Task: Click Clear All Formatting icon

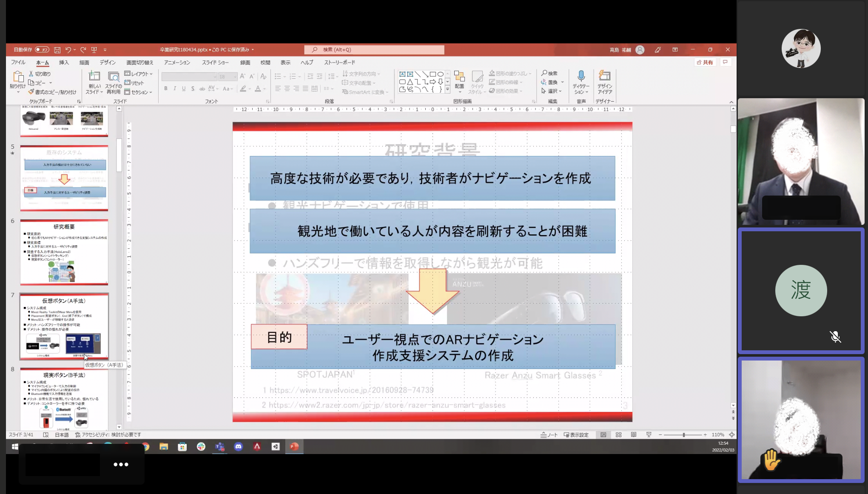Action: (x=263, y=77)
